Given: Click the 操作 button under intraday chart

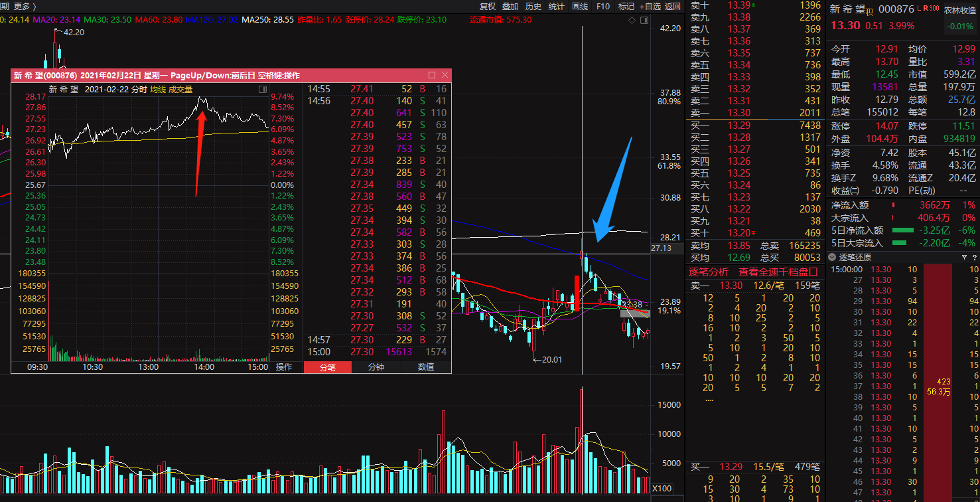Looking at the screenshot, I should (x=284, y=367).
